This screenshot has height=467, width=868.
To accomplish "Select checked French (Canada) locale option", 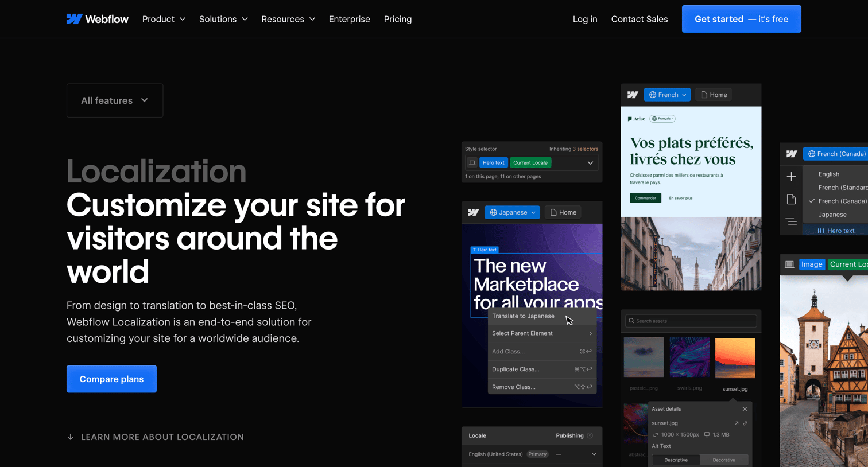I will (837, 201).
